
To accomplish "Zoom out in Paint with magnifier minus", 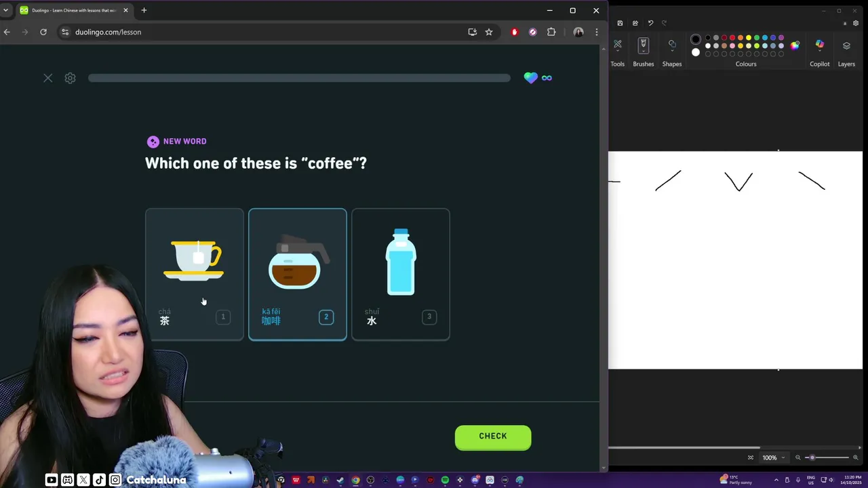I will click(x=798, y=457).
